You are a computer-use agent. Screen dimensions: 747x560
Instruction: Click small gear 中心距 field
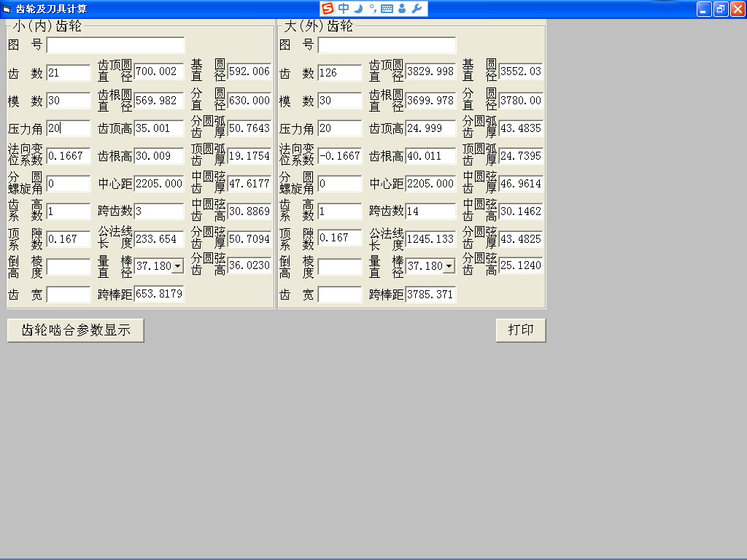(x=159, y=183)
